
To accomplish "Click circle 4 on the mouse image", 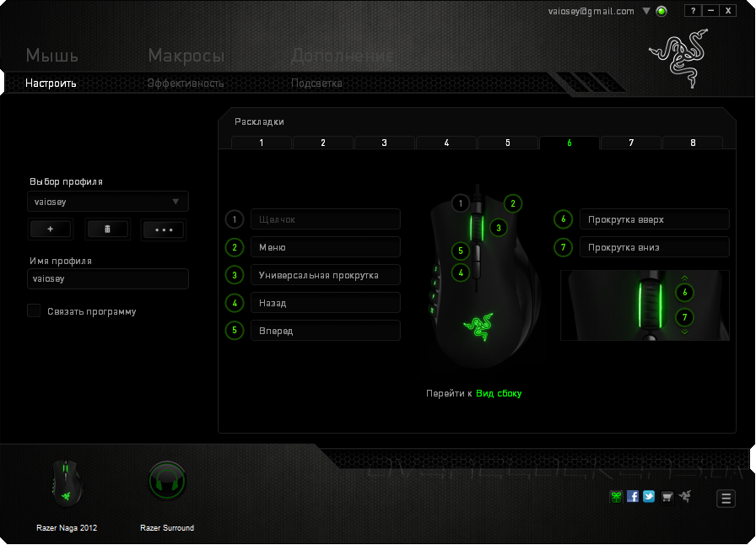I will pyautogui.click(x=461, y=273).
